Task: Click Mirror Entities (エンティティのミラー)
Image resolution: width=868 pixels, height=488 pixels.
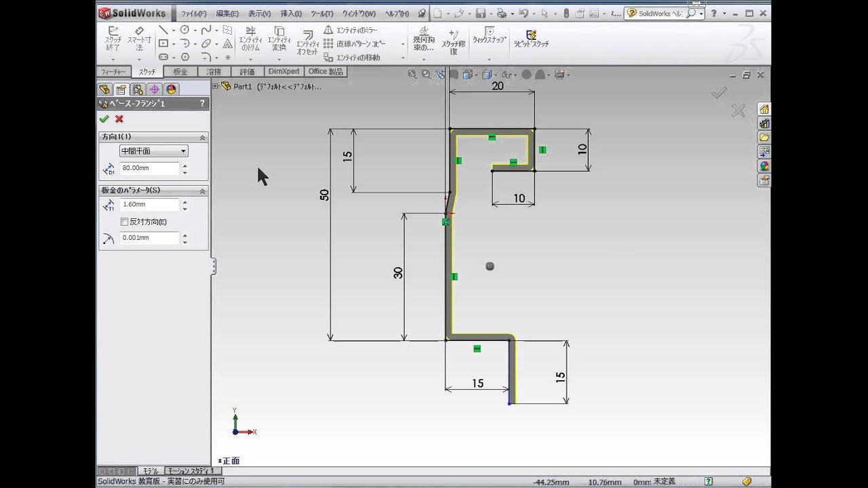Action: click(x=351, y=30)
